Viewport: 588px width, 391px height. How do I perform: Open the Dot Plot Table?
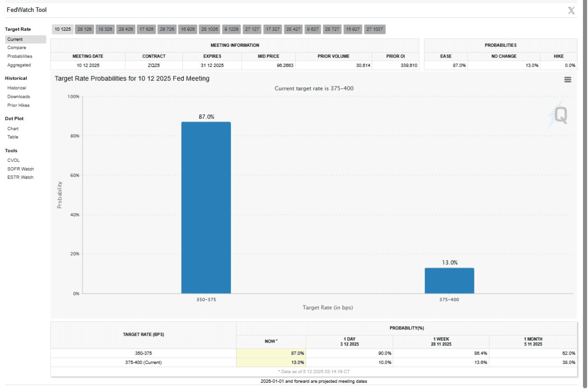(13, 137)
